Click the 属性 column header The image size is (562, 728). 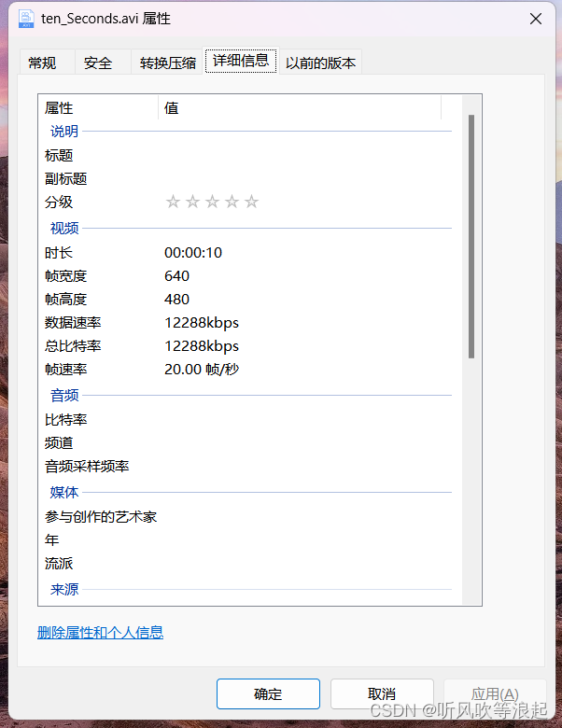click(98, 107)
